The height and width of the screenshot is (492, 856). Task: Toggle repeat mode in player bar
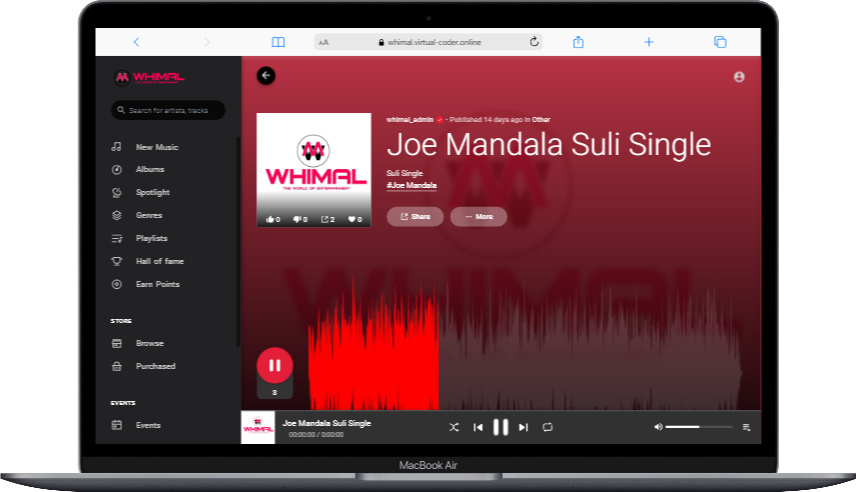click(x=548, y=427)
